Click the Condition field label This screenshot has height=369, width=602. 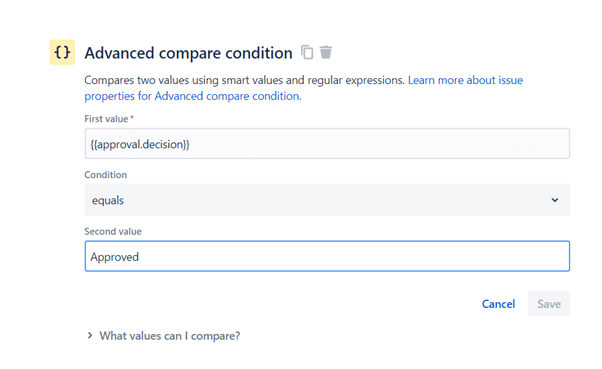tap(106, 175)
